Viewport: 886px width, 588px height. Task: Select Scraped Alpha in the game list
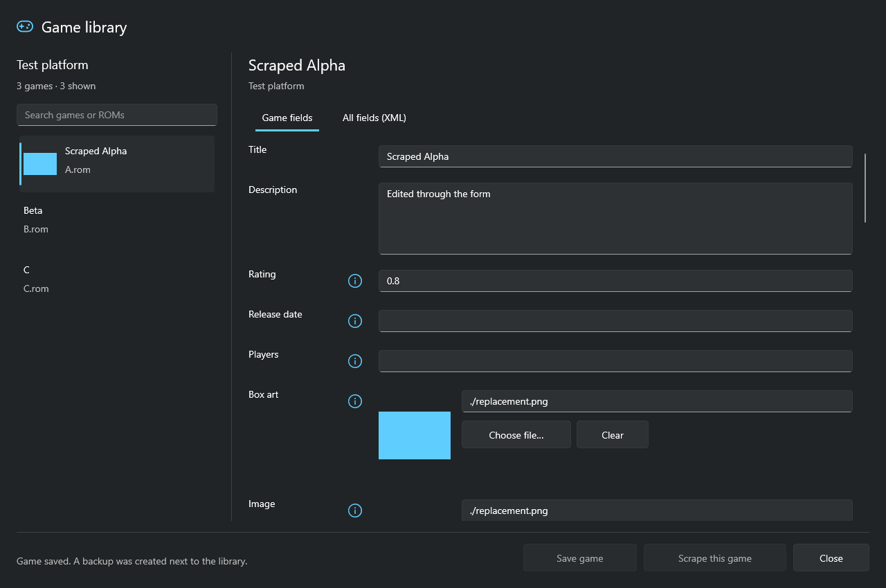click(117, 164)
